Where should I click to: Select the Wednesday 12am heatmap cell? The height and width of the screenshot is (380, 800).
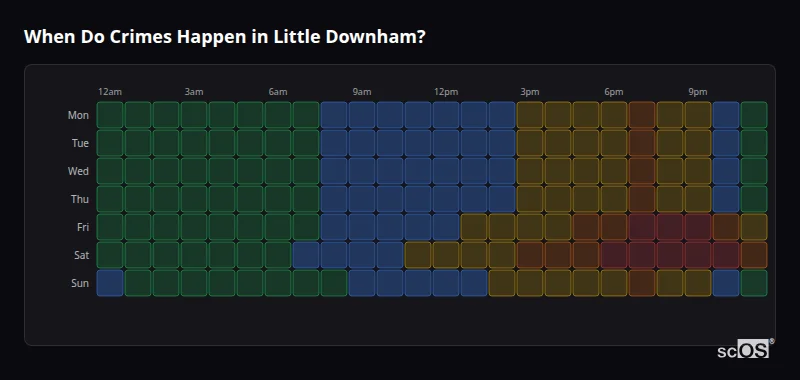(110, 171)
